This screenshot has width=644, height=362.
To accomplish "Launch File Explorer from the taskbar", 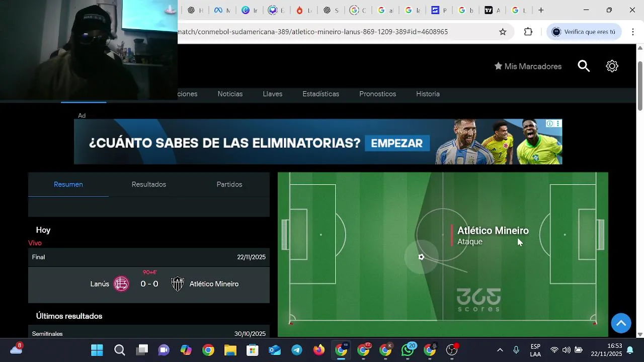I will click(230, 350).
